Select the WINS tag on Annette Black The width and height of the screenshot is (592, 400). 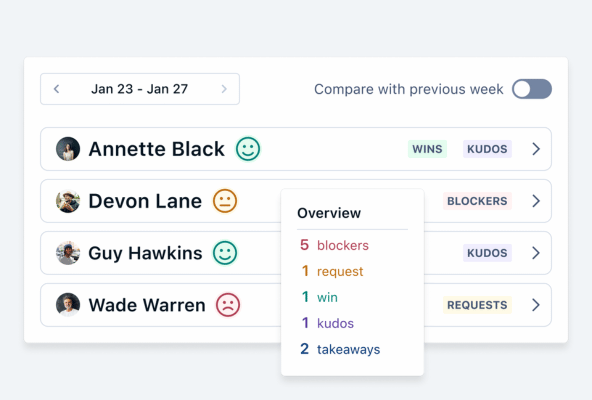(427, 149)
